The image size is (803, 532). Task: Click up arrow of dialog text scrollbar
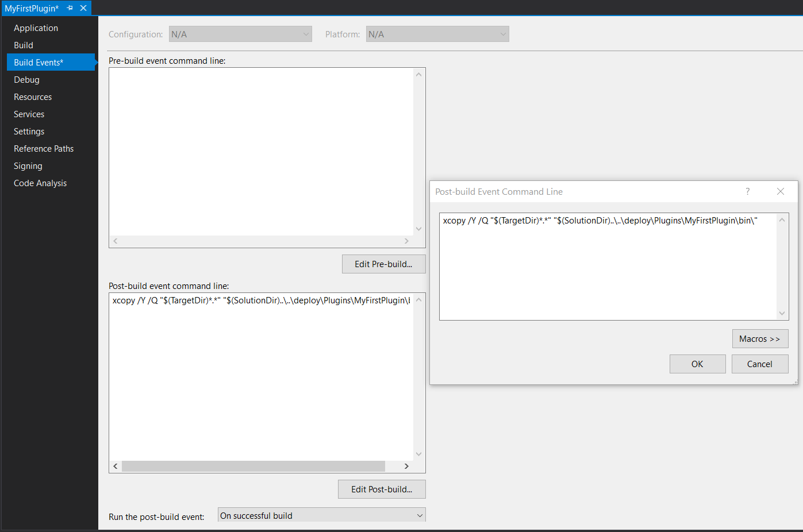(781, 219)
